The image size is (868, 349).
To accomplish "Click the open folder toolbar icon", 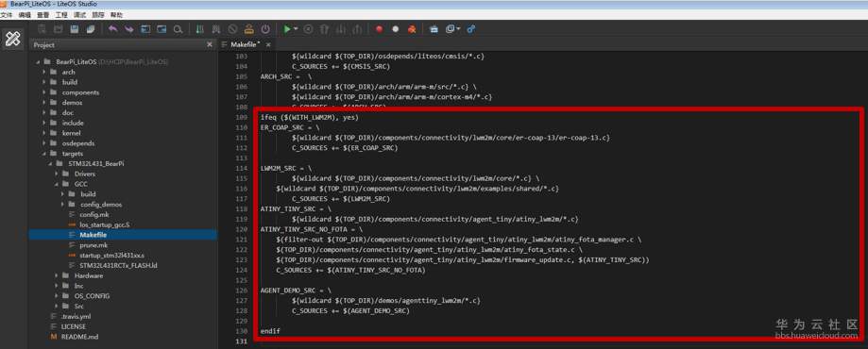I will 59,28.
